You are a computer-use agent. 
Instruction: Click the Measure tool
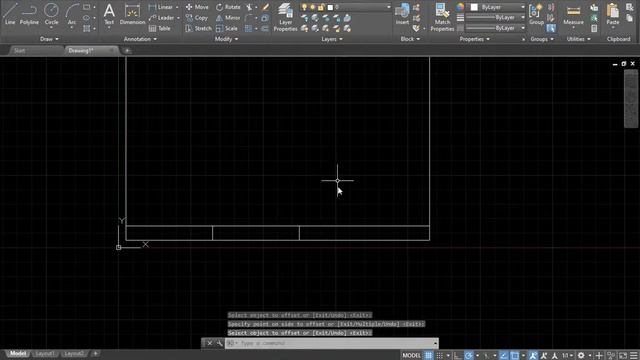coord(573,13)
